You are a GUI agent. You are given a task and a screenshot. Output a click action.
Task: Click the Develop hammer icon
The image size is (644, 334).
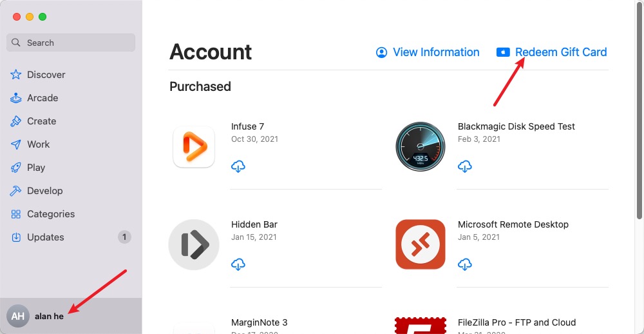tap(16, 191)
